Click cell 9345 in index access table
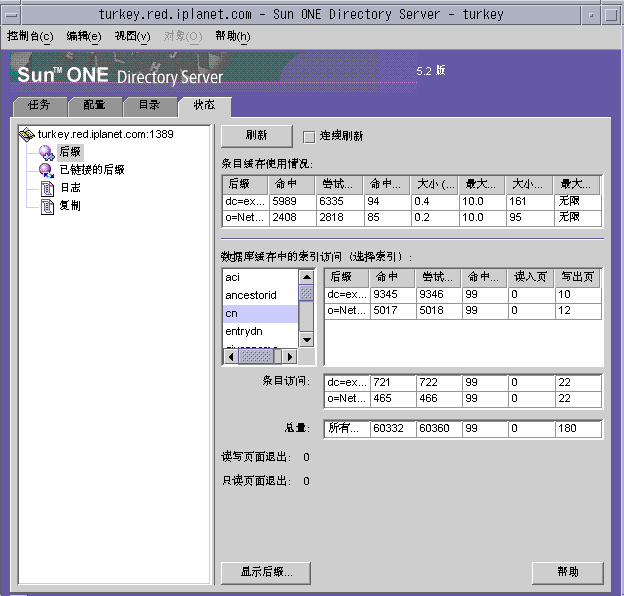Screen dimensions: 624x596 [393, 295]
